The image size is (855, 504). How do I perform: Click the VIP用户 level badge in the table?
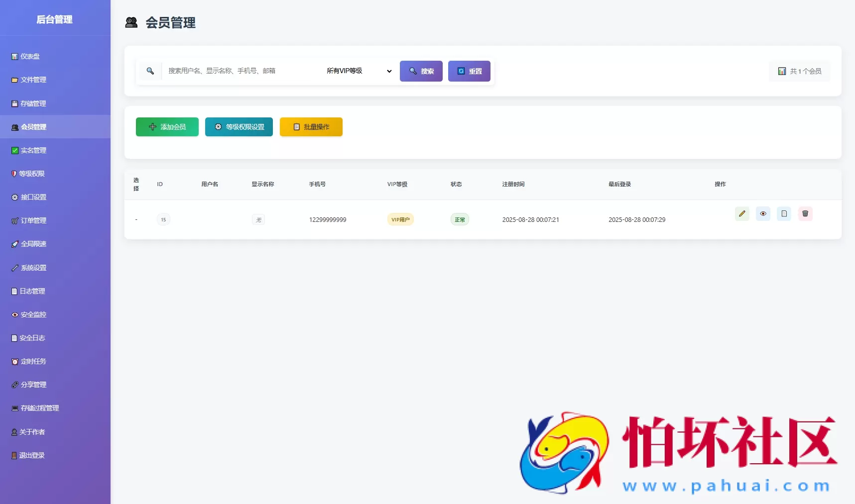click(x=400, y=219)
